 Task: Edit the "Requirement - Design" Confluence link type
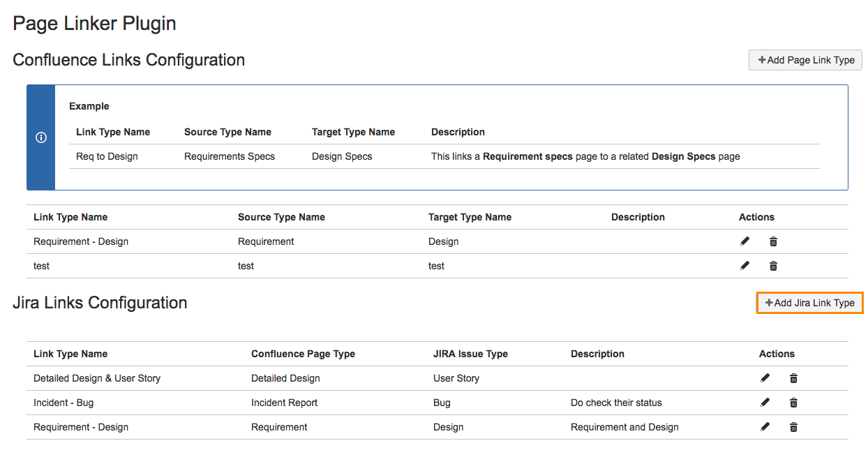tap(744, 241)
